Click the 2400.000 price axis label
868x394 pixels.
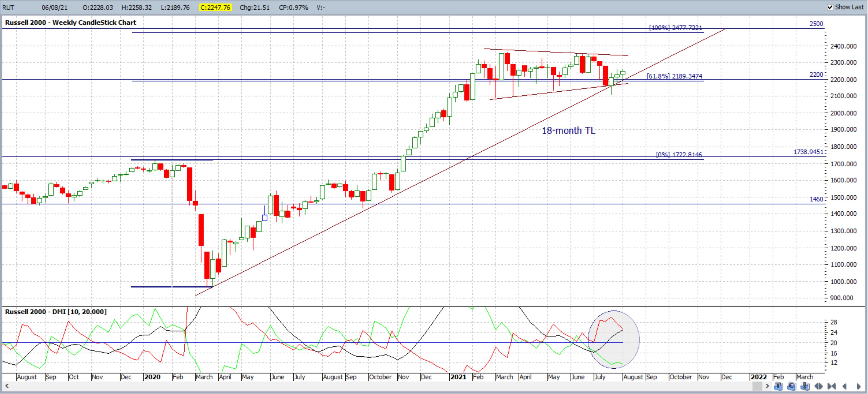pyautogui.click(x=844, y=46)
